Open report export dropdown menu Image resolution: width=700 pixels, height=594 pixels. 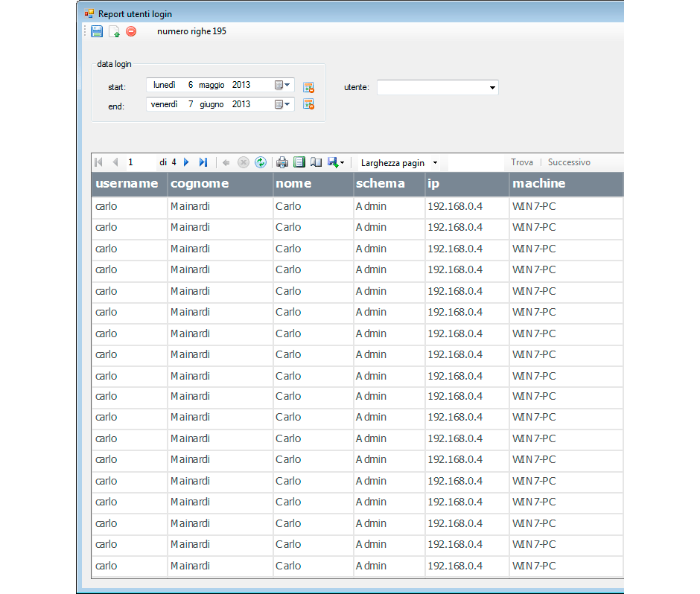pyautogui.click(x=336, y=162)
